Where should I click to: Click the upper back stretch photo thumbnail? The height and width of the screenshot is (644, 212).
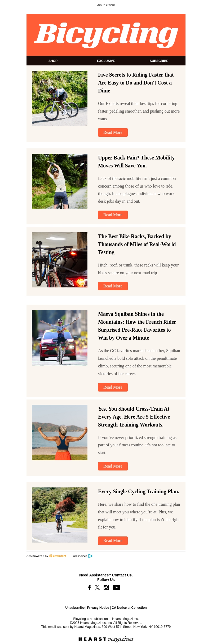[60, 181]
